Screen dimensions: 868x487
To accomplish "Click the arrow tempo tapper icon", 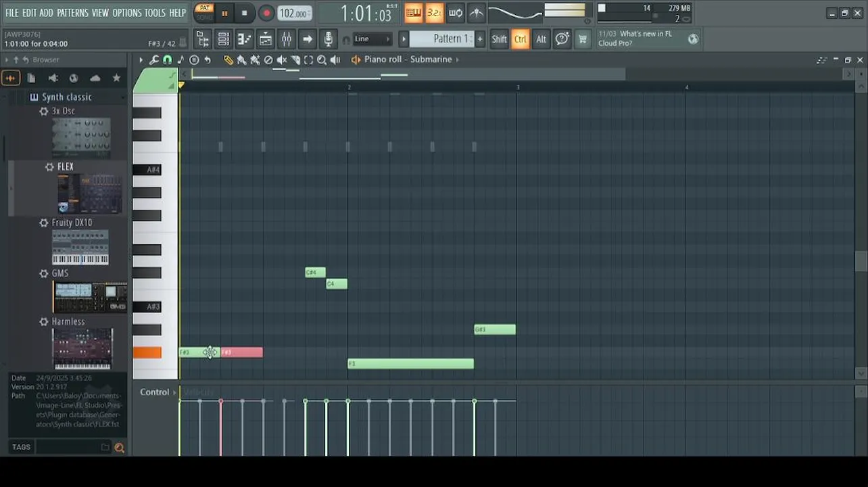I will point(308,39).
